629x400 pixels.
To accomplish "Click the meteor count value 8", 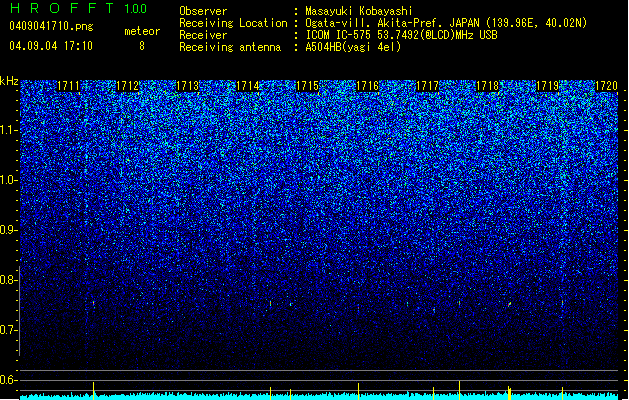I will point(142,46).
